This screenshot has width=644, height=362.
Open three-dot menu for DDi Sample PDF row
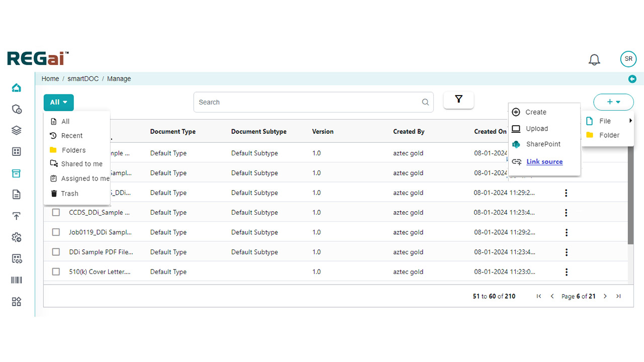click(x=567, y=252)
